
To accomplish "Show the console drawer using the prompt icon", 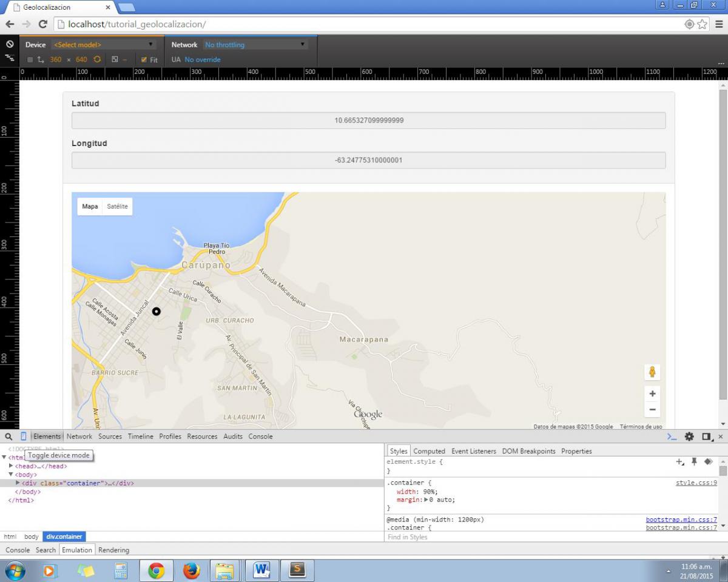I will tap(672, 436).
